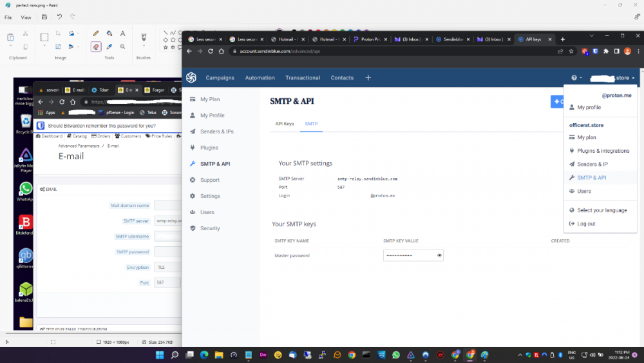Image resolution: width=644 pixels, height=363 pixels.
Task: Select the Magnifier zoom tool
Action: (x=123, y=46)
